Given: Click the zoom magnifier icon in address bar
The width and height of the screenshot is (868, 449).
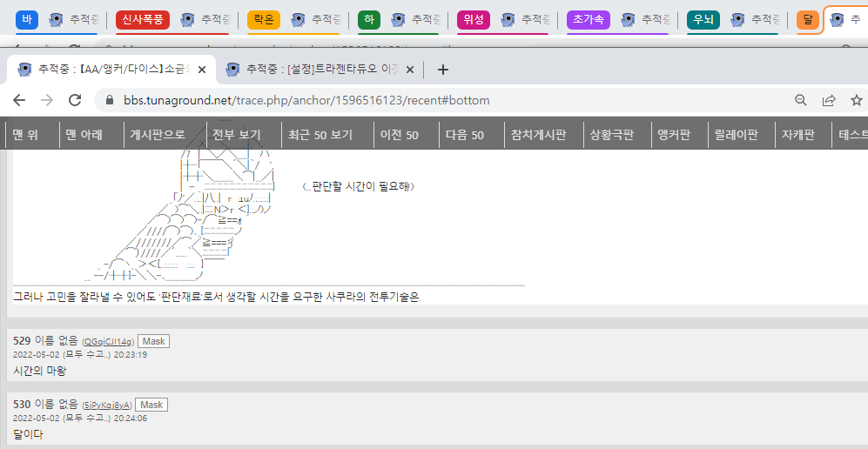Looking at the screenshot, I should [x=801, y=100].
